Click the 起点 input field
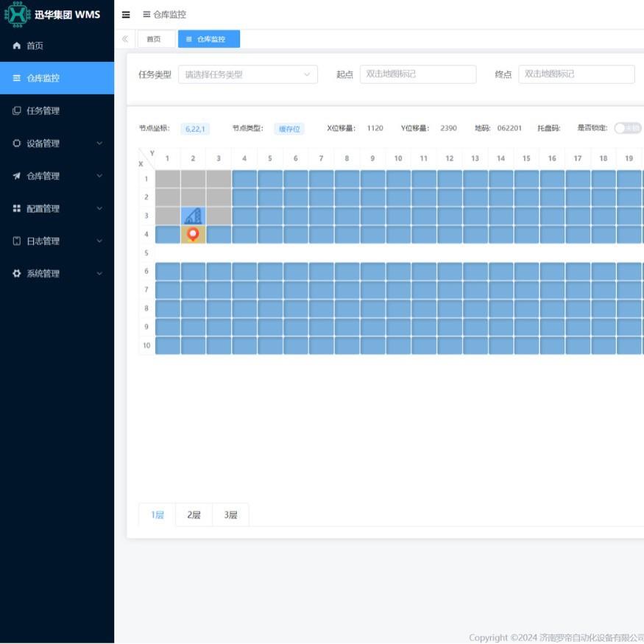Screen dimensions: 644x644 coord(418,74)
